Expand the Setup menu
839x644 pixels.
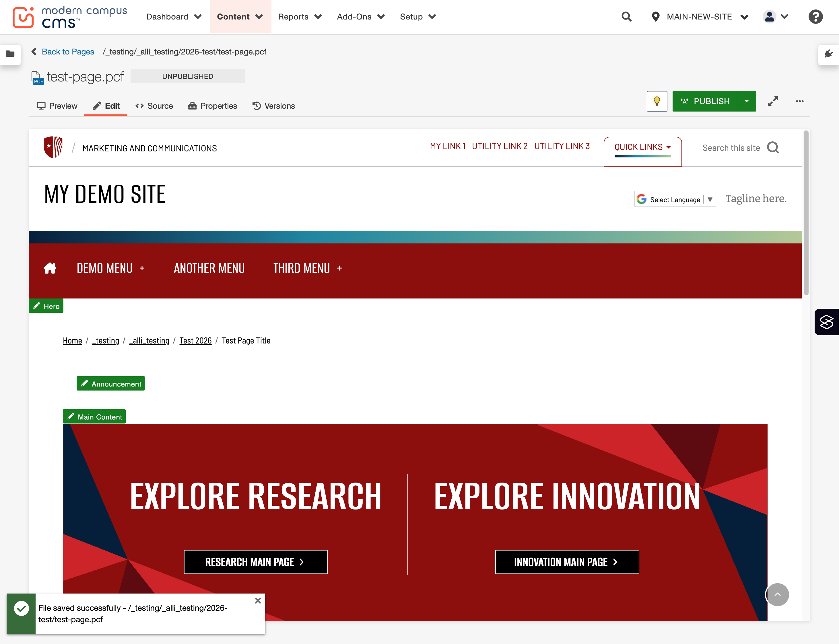tap(418, 16)
